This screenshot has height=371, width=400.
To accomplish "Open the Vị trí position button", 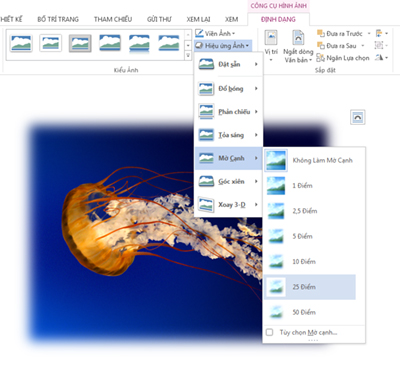I will tap(271, 46).
